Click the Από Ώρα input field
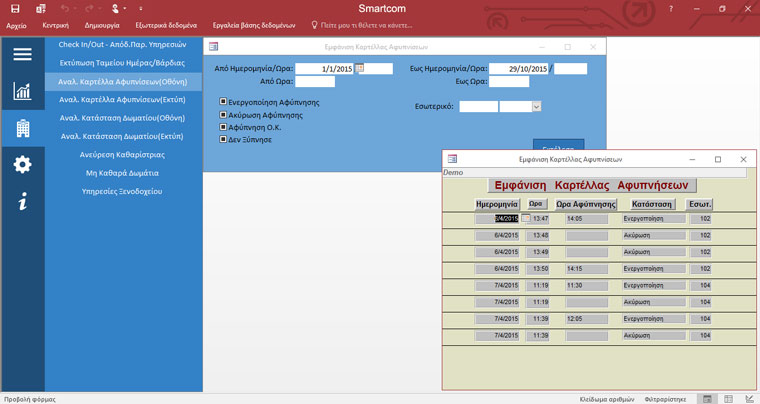The height and width of the screenshot is (404, 760). point(315,82)
